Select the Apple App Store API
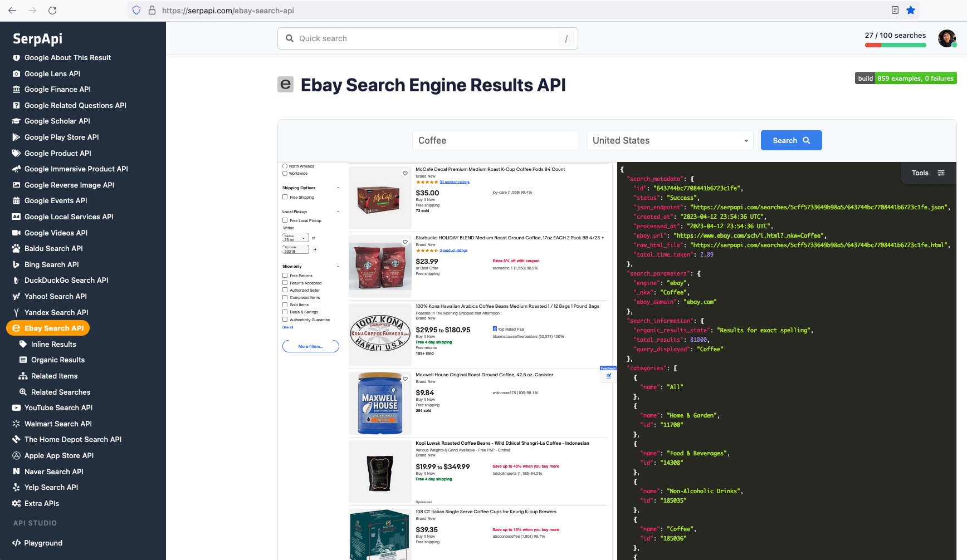The image size is (967, 560). click(58, 455)
